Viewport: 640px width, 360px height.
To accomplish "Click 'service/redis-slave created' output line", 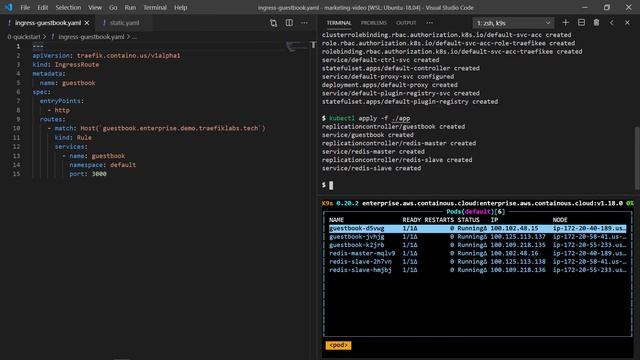I will [x=371, y=168].
